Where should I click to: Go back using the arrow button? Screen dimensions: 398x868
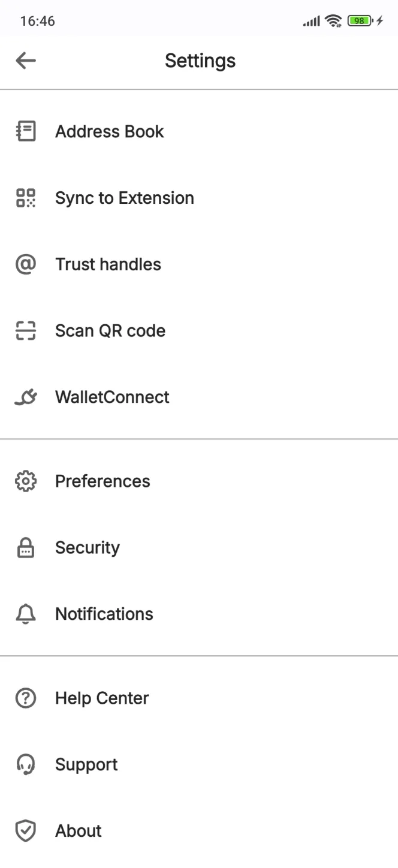25,61
